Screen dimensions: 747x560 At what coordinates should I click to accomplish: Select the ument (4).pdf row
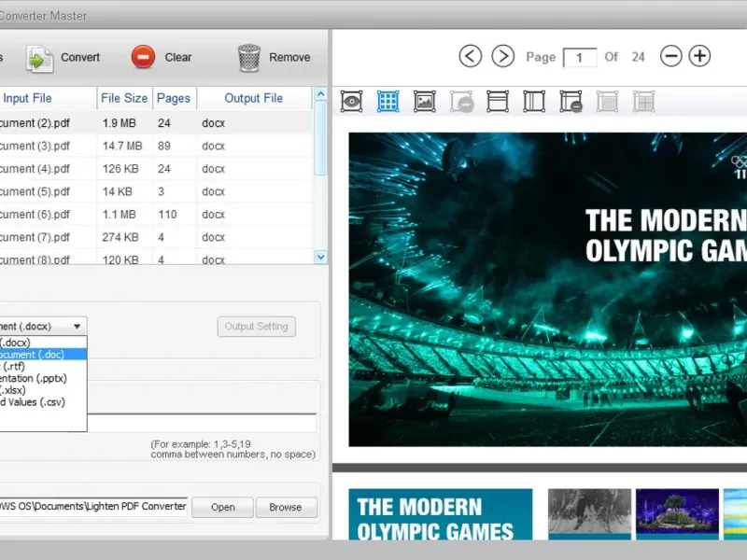click(x=156, y=169)
